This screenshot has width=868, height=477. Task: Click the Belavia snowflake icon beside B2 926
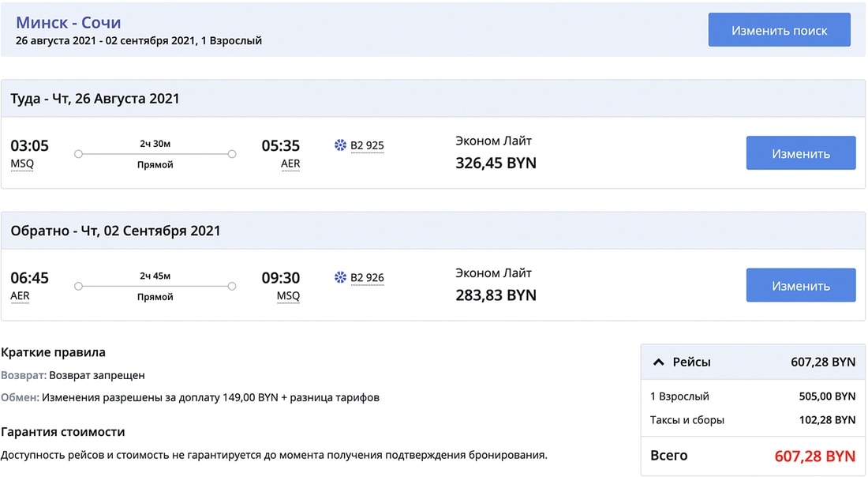coord(341,277)
